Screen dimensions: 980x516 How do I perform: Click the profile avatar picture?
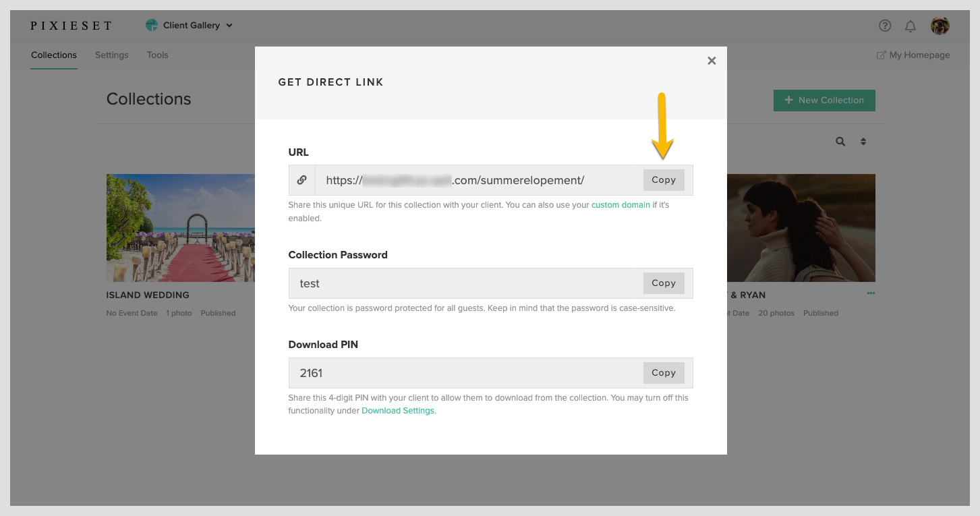[x=940, y=25]
